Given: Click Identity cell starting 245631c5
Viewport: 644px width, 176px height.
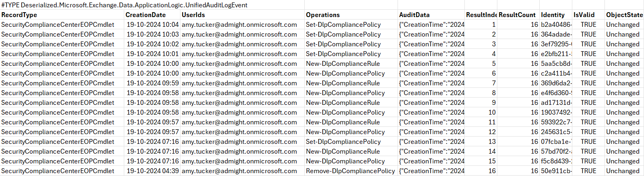Looking at the screenshot, I should click(556, 132).
